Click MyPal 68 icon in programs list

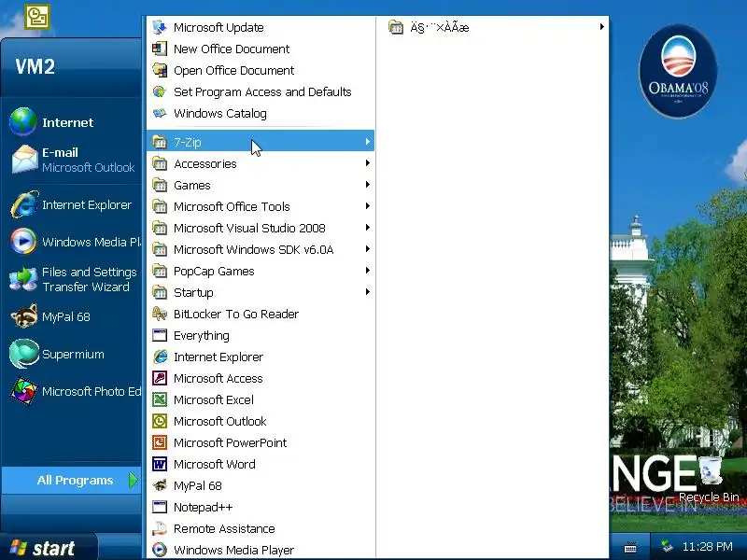(x=160, y=485)
